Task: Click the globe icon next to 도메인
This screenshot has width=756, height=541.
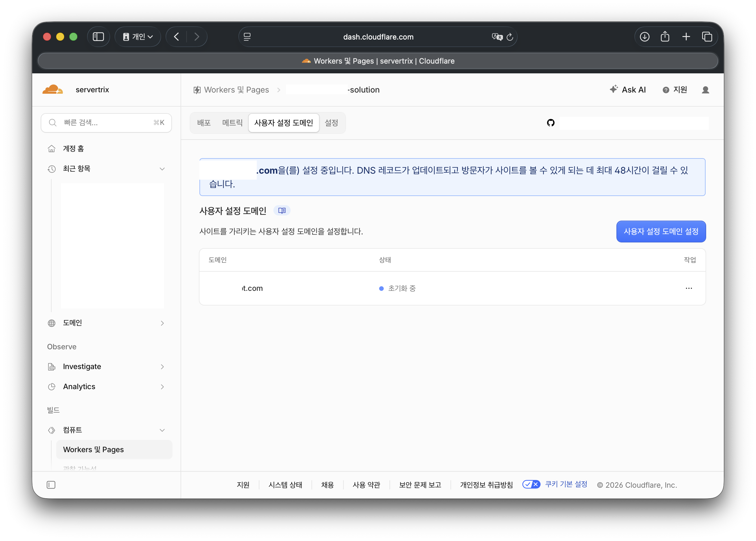Action: pyautogui.click(x=52, y=323)
